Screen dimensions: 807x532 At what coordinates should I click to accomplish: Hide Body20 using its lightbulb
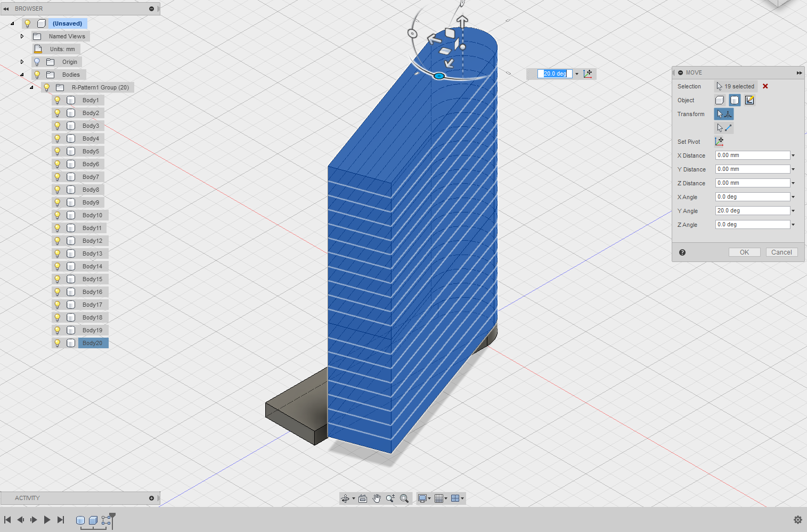tap(58, 343)
